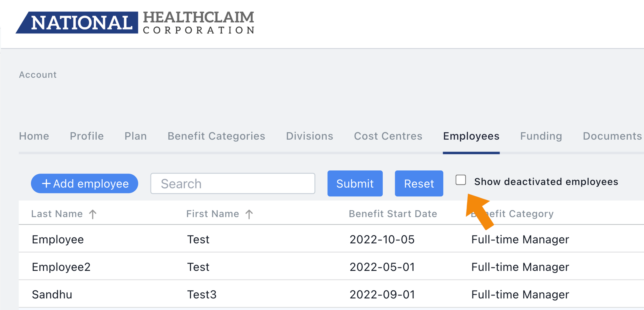644x310 pixels.
Task: Open the Cost Centres tab
Action: pos(388,136)
